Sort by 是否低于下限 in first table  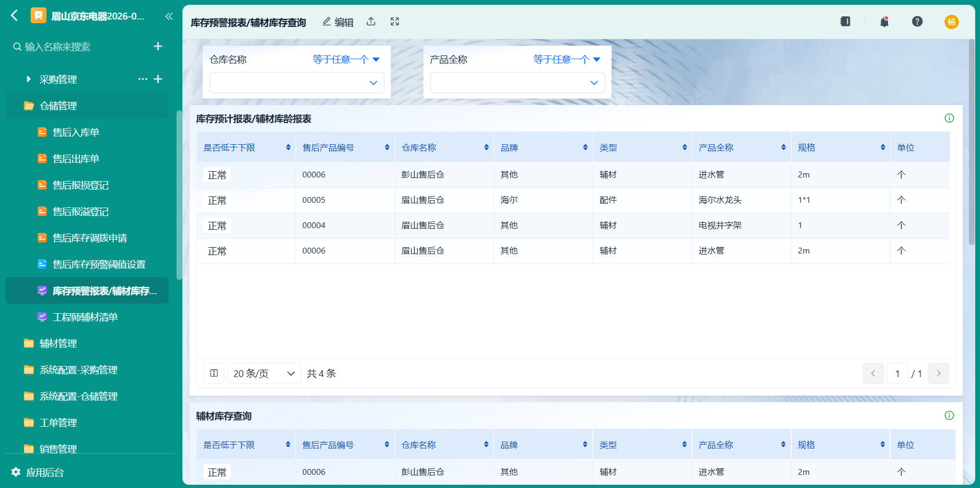[x=288, y=147]
